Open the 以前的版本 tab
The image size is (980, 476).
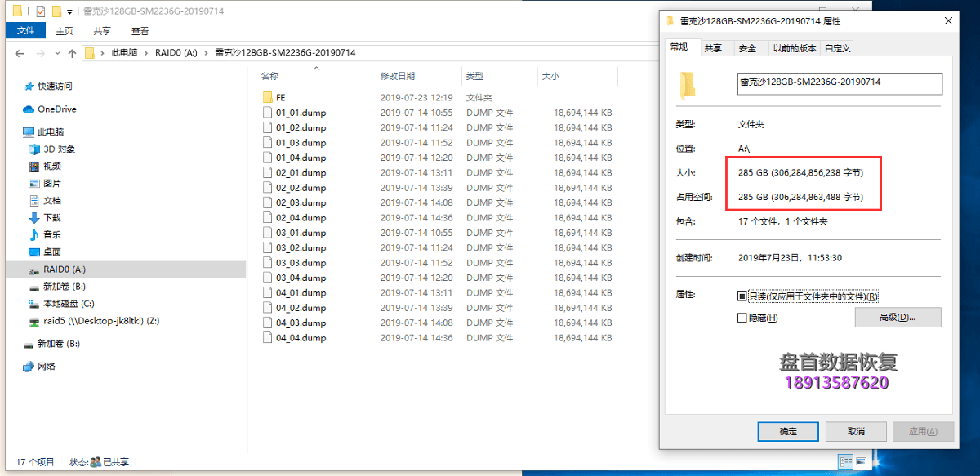795,48
